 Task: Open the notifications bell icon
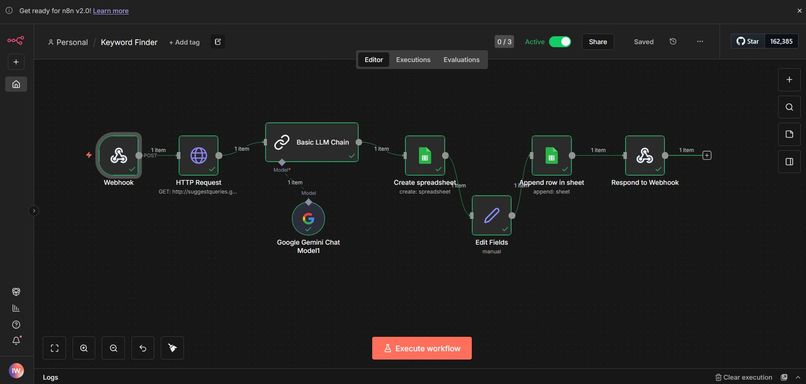coord(16,341)
